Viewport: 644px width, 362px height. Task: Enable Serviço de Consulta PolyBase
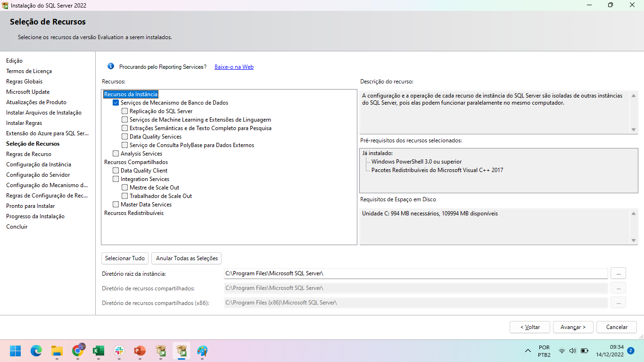(x=125, y=145)
